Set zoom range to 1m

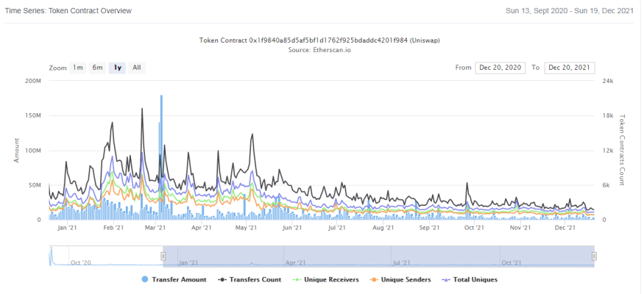click(77, 68)
